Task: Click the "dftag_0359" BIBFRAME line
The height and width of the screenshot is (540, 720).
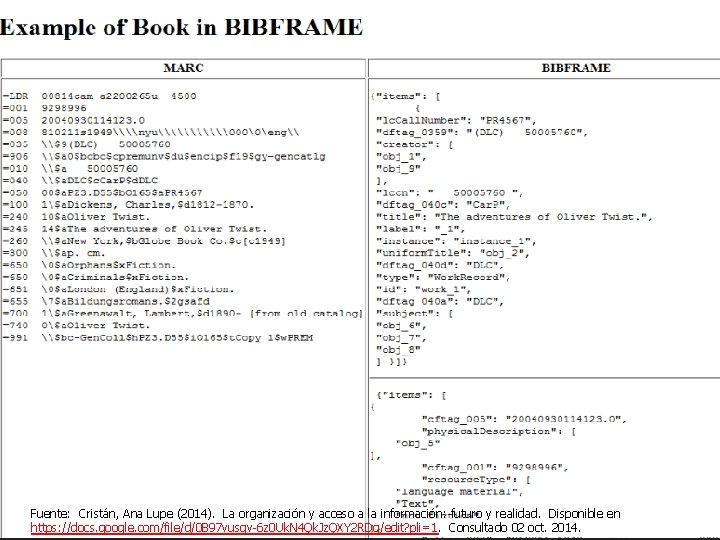Action: (482, 133)
